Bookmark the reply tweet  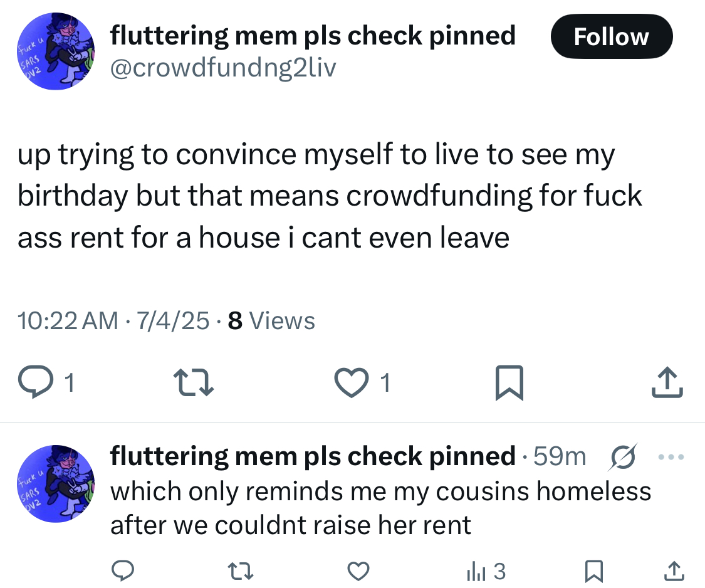(x=593, y=571)
